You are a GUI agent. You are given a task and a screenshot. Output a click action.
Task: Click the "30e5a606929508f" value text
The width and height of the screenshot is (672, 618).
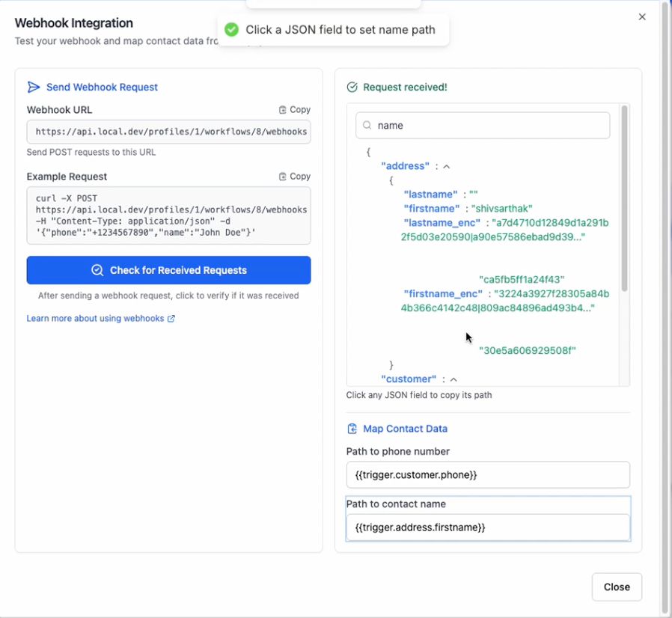[527, 351]
